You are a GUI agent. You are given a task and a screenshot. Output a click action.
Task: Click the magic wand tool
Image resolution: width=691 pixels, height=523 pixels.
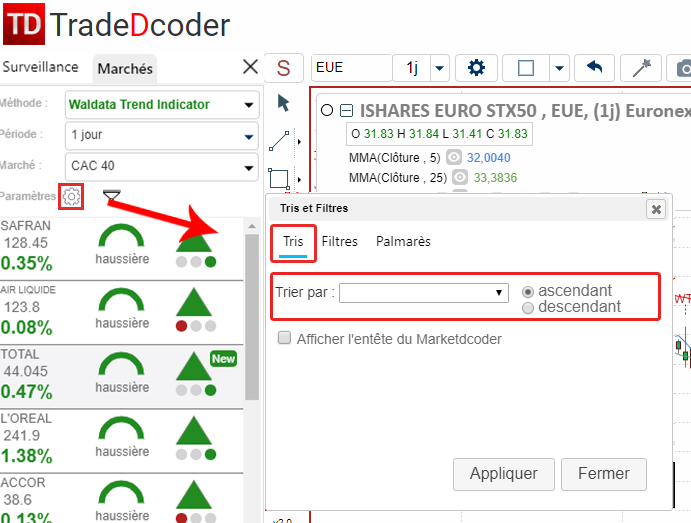point(641,68)
